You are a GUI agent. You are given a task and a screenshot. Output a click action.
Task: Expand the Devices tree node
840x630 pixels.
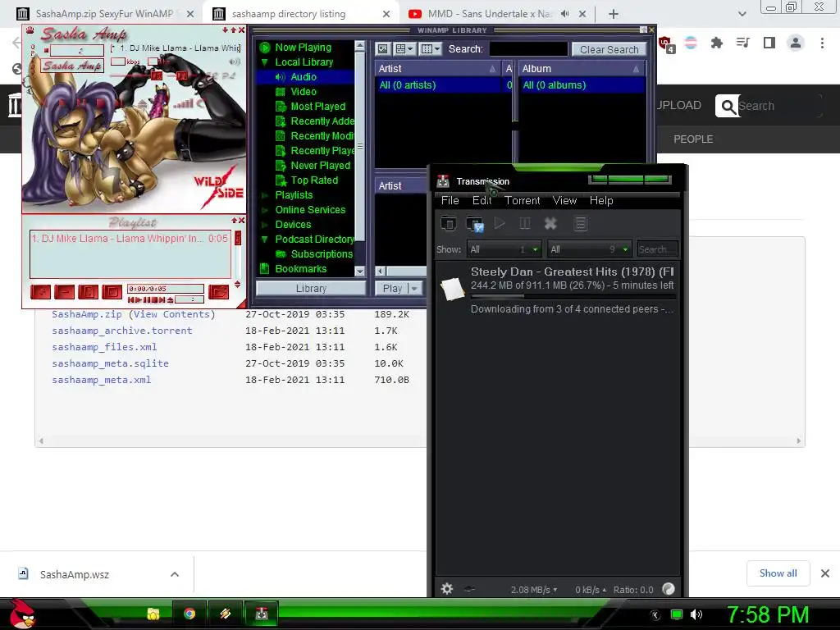pyautogui.click(x=264, y=225)
